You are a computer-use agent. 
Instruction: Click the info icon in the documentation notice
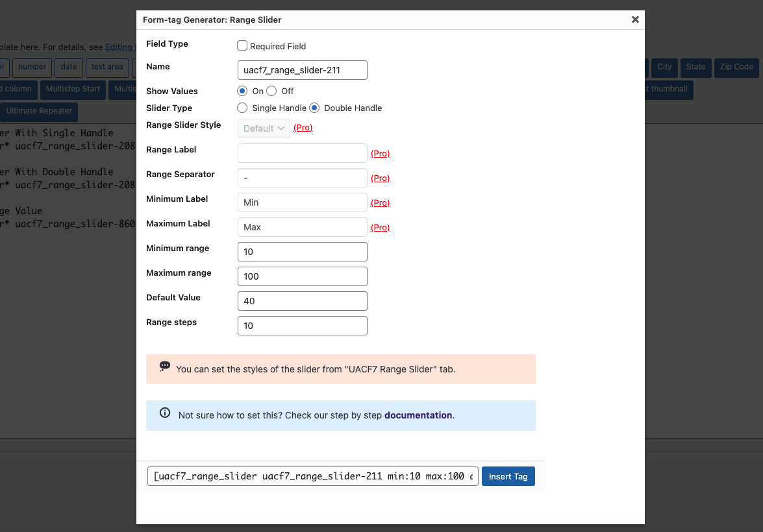click(164, 413)
